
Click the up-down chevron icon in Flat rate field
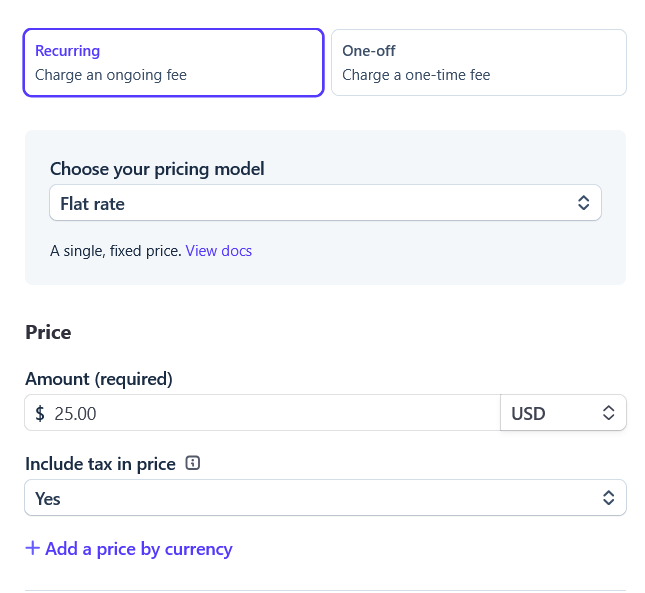[583, 203]
